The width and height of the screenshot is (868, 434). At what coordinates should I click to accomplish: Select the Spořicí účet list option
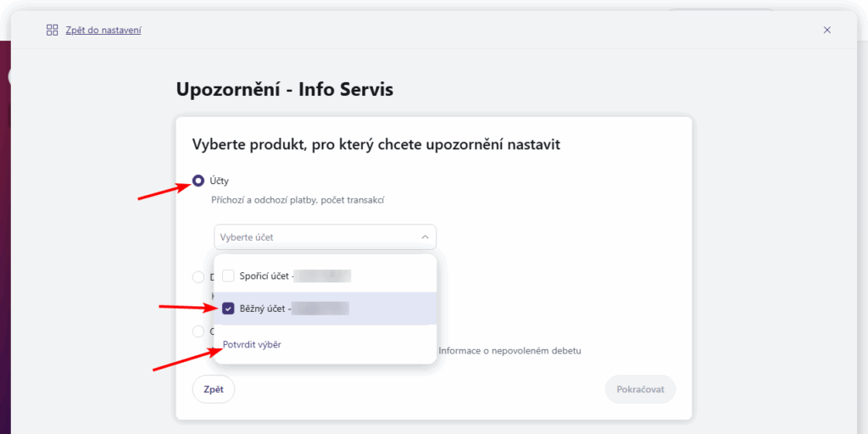[x=265, y=275]
